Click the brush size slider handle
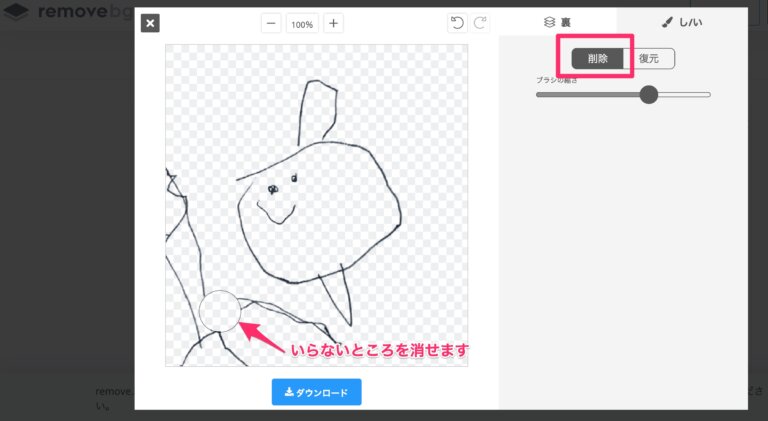 click(x=648, y=95)
